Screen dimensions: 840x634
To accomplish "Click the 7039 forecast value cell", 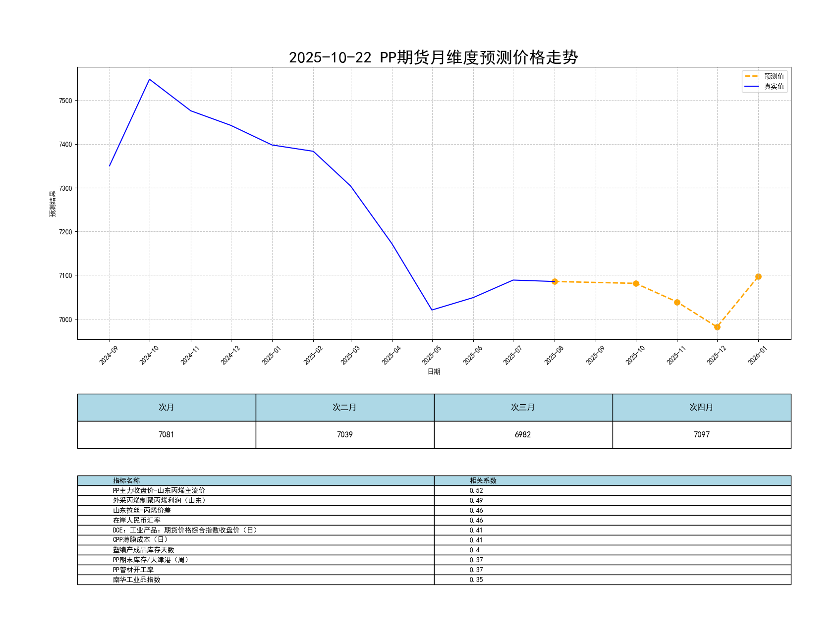I will point(345,434).
